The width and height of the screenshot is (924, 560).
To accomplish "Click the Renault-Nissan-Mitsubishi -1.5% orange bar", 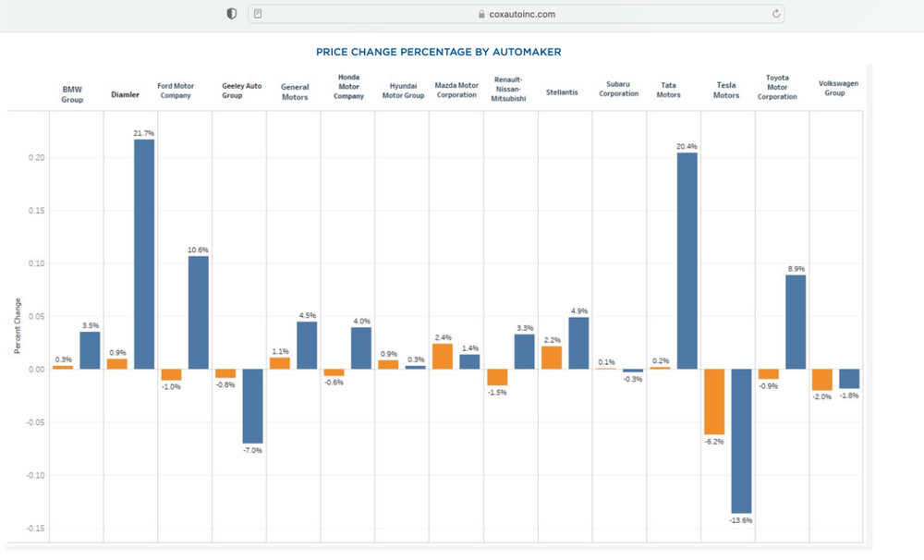I will coord(497,377).
